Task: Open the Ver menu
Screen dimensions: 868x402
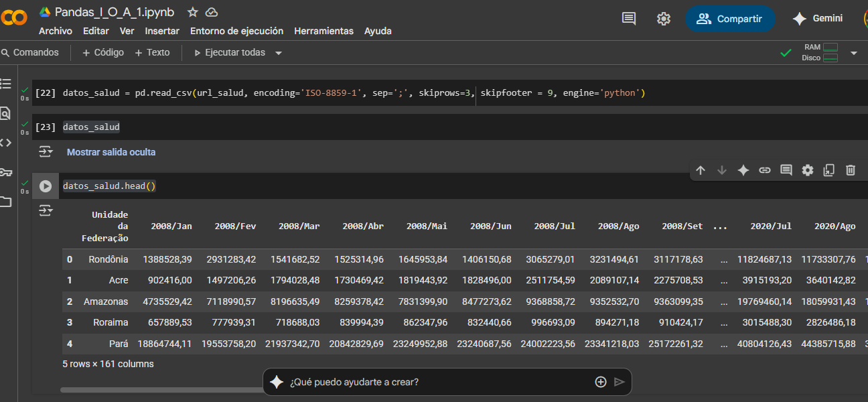Action: coord(127,31)
